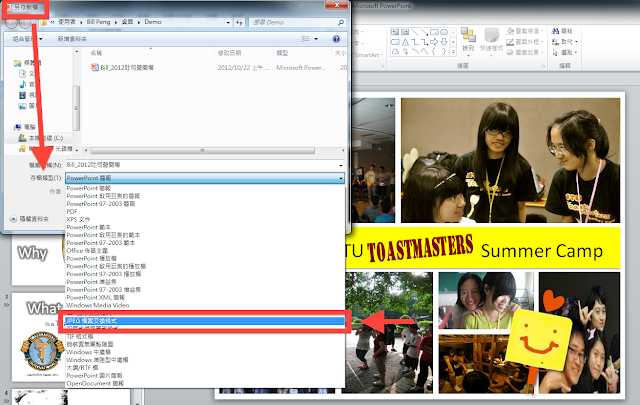This screenshot has height=405, width=640.
Task: Click the Select cursor icon
Action: (x=555, y=52)
